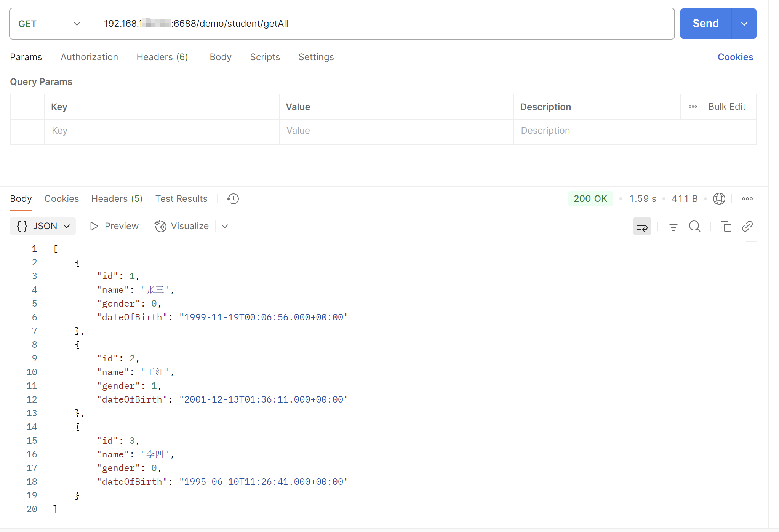Click the link icon in response toolbar

[747, 226]
